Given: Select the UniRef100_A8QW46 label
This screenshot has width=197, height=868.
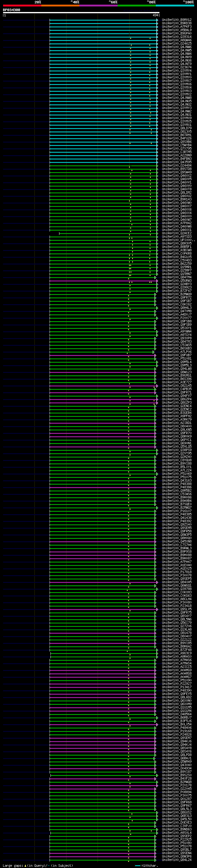Looking at the screenshot, I should pos(177,40).
